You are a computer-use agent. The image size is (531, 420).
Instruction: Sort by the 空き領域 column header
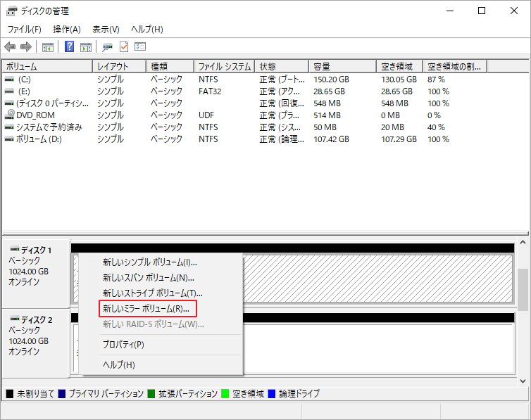coord(399,66)
